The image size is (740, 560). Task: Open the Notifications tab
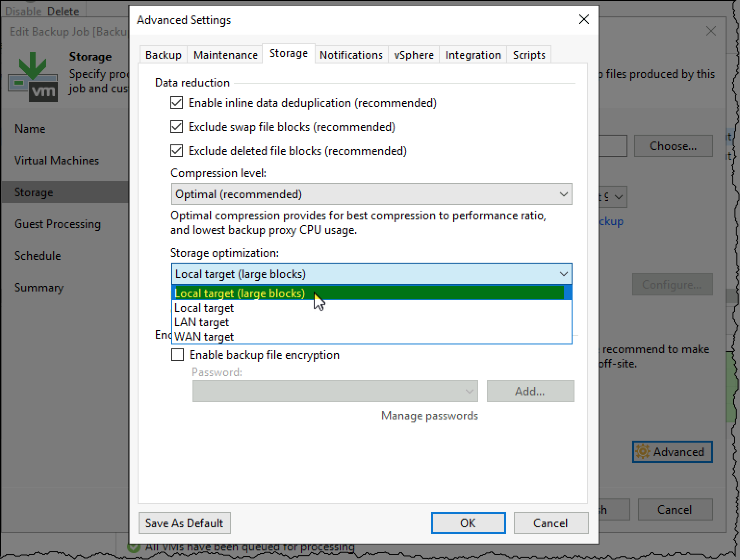pos(351,55)
